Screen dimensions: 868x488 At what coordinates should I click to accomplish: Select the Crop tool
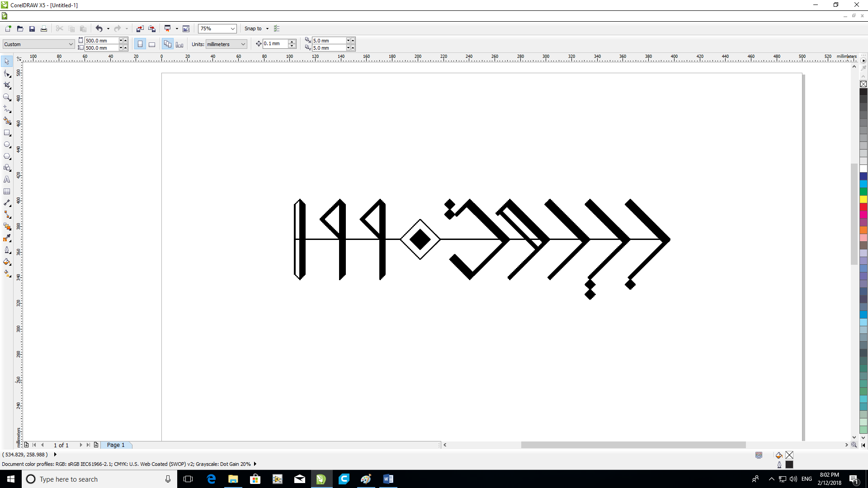7,85
